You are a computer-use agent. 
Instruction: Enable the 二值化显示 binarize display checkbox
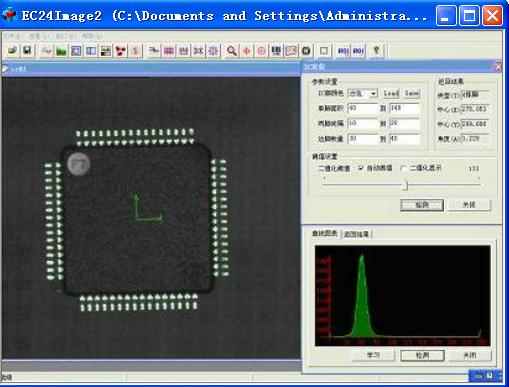pos(404,168)
